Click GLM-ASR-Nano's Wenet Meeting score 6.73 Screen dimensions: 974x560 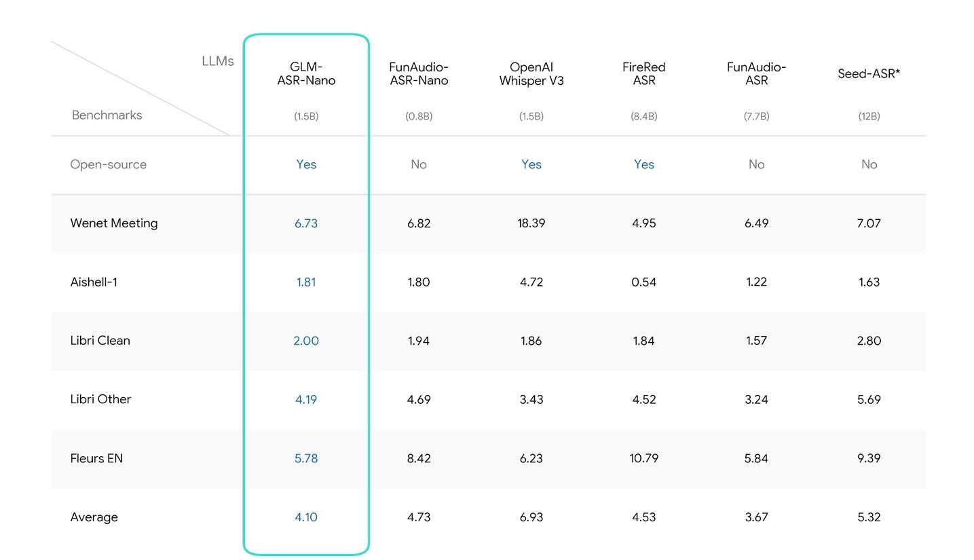(x=306, y=223)
